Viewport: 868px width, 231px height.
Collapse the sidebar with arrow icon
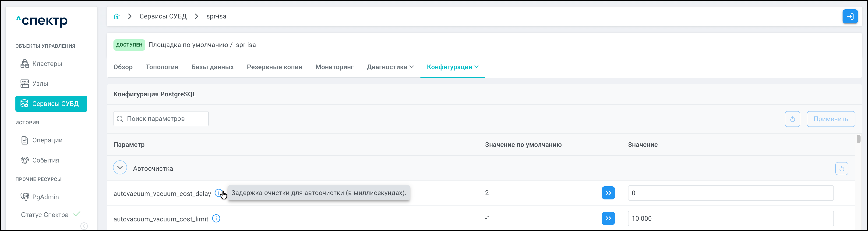tap(84, 226)
